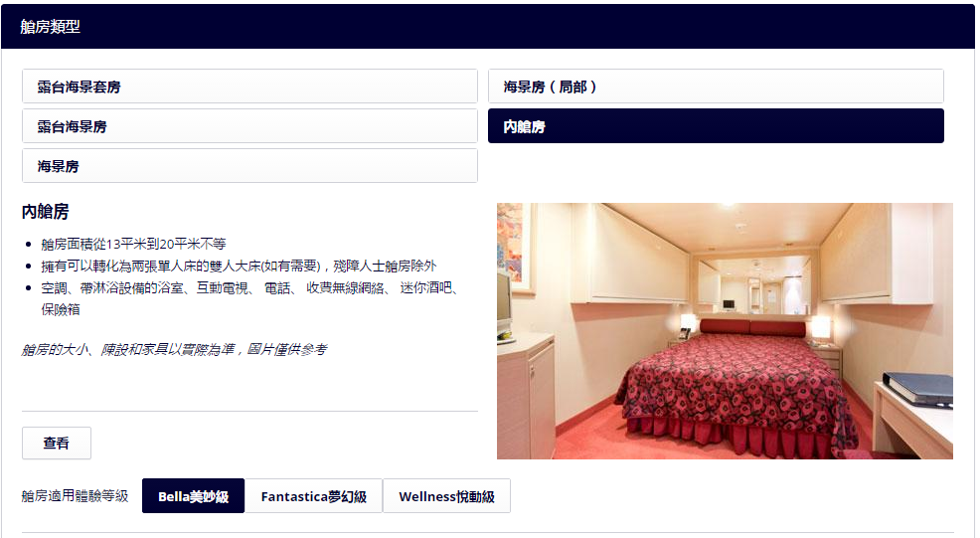Switch to Fantastica夢幻級 experience level
The height and width of the screenshot is (538, 980).
[314, 496]
